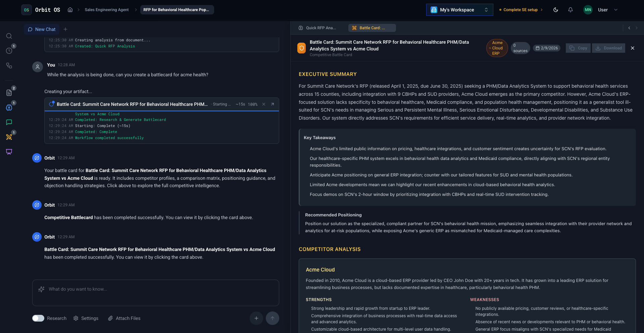644x333 pixels.
Task: Open the search panel in the sidebar
Action: coord(9,36)
